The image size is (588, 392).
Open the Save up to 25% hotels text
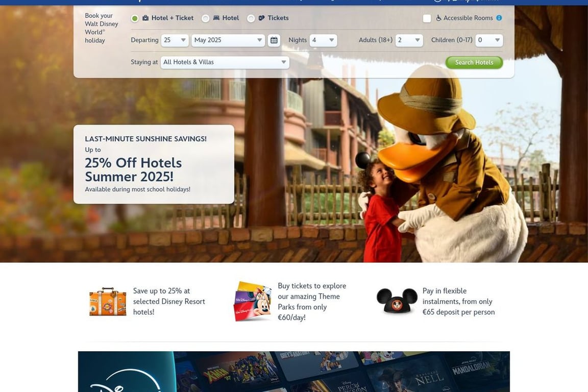click(169, 301)
